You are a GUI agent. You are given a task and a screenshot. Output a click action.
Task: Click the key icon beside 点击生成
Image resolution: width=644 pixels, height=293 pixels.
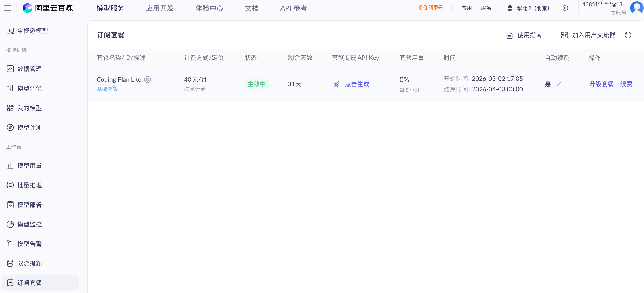[337, 84]
